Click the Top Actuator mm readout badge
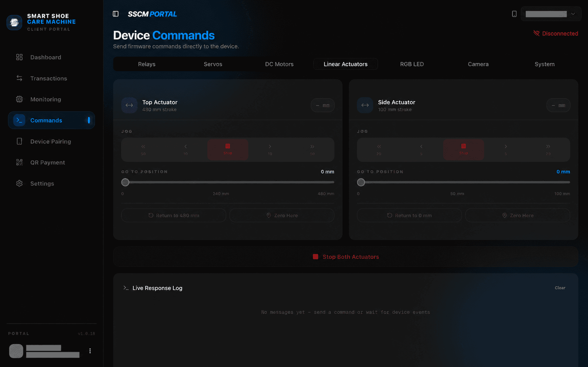 [323, 106]
